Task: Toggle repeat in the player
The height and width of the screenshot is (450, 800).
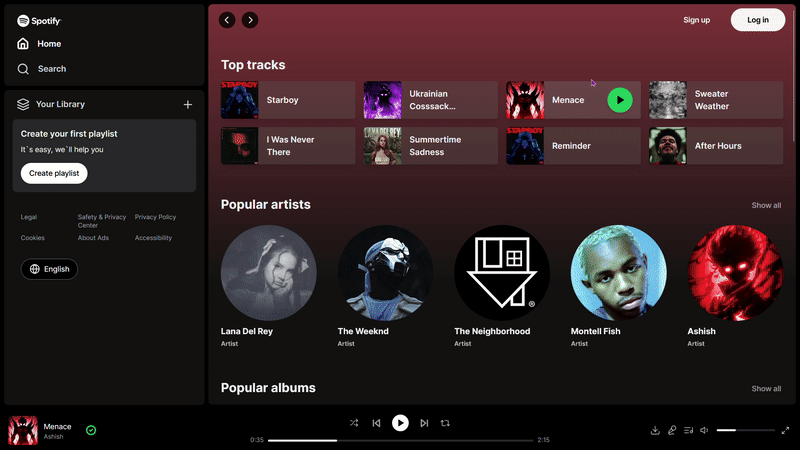Action: (445, 423)
